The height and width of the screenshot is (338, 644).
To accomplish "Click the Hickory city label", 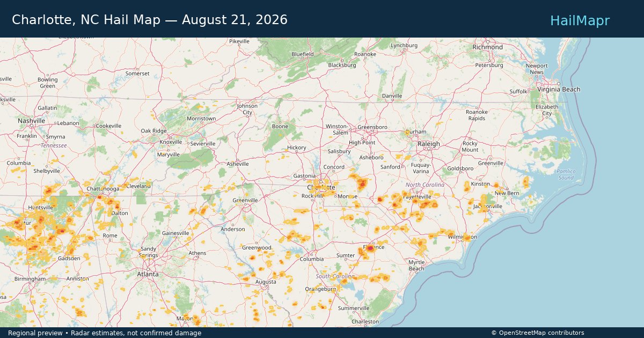I will [x=297, y=148].
